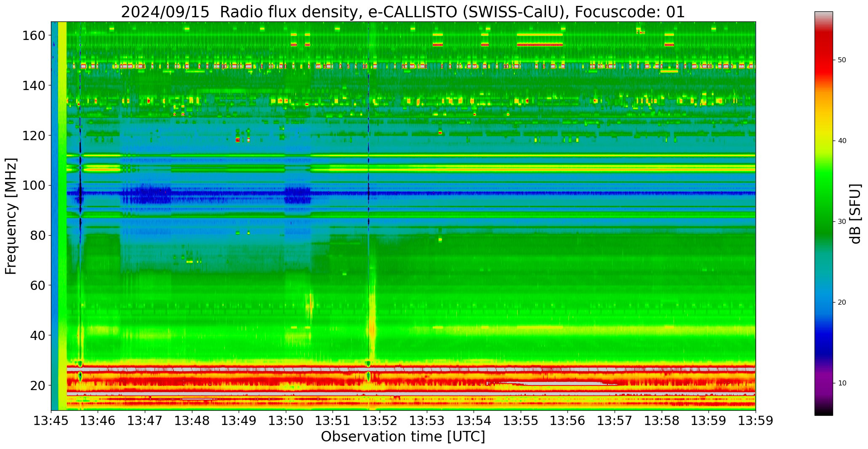Click the yellow-green calibration stripe after 13:45
This screenshot has height=449, width=868.
point(62,216)
